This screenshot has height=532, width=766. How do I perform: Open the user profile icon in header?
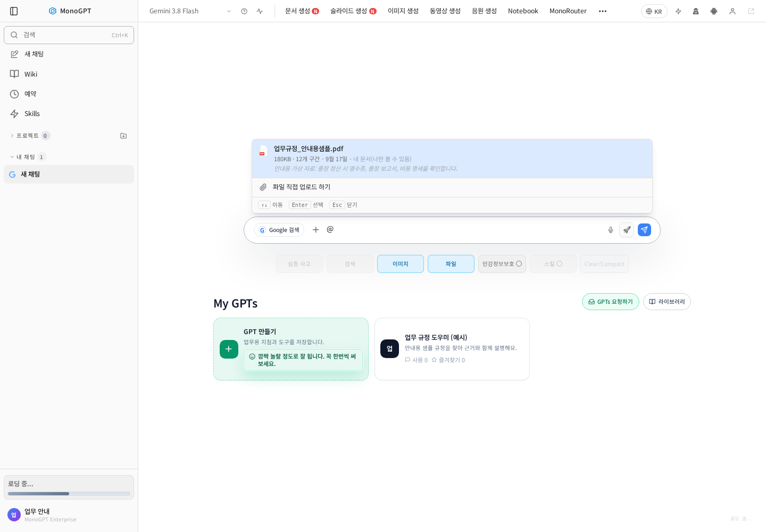(x=732, y=11)
